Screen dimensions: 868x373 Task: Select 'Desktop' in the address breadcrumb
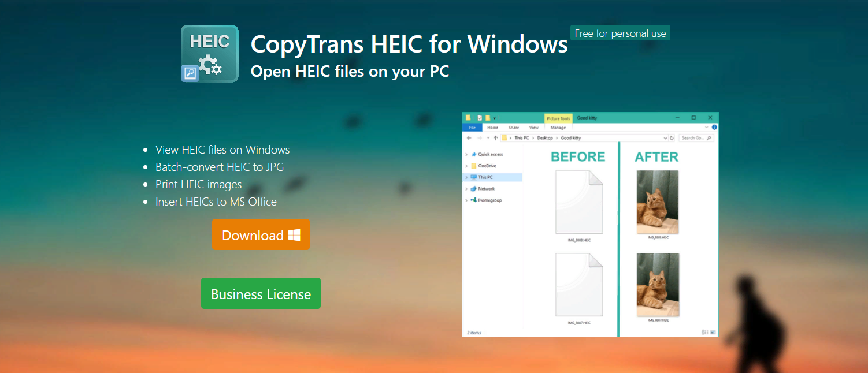tap(545, 138)
